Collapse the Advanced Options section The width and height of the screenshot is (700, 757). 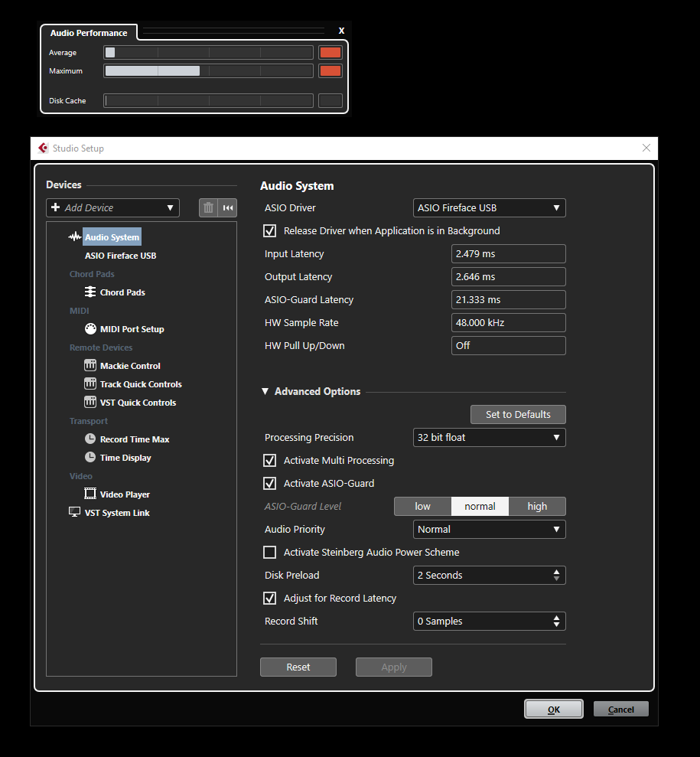(x=265, y=392)
